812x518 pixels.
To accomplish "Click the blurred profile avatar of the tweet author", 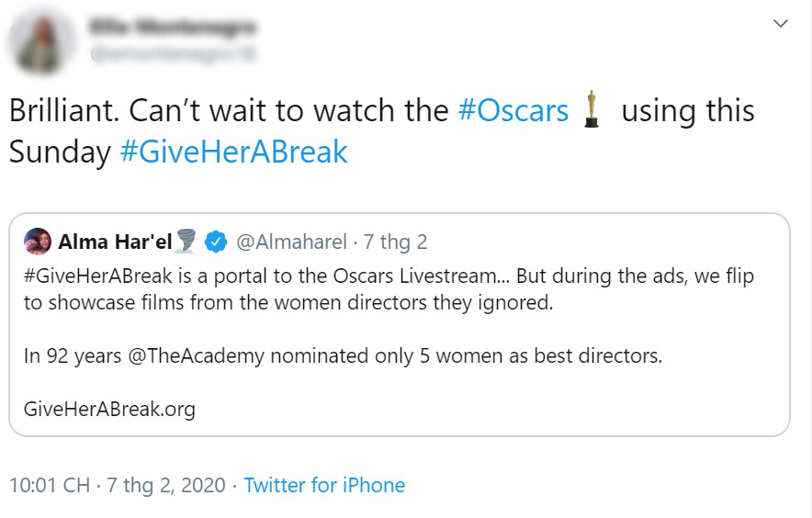I will (42, 42).
